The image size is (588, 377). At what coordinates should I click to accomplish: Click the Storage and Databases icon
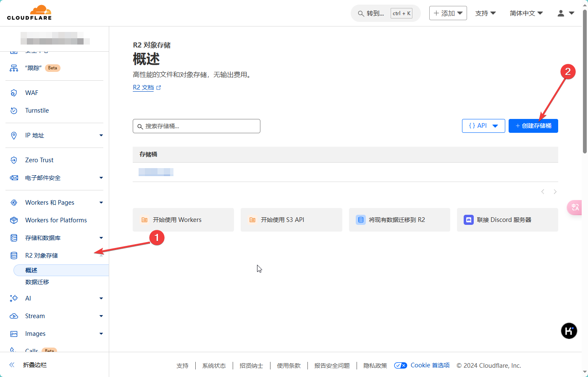coord(14,238)
